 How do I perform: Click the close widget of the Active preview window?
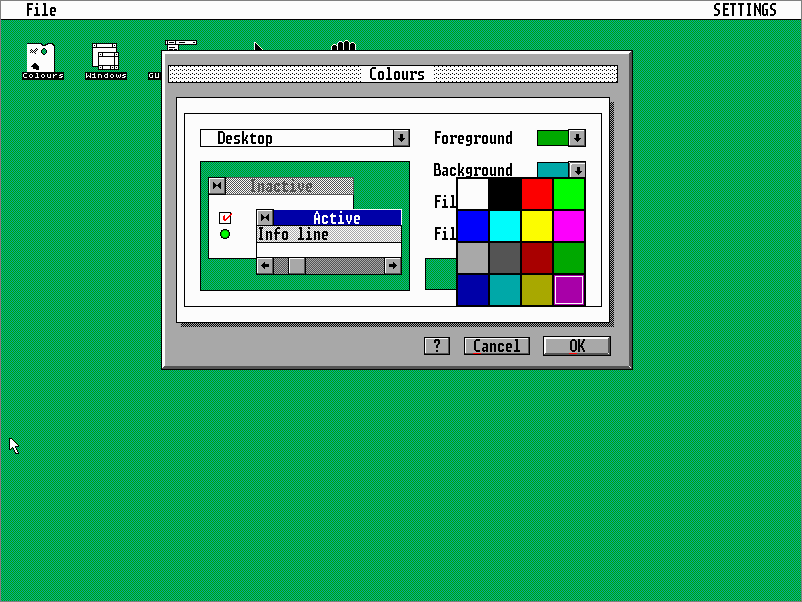264,217
